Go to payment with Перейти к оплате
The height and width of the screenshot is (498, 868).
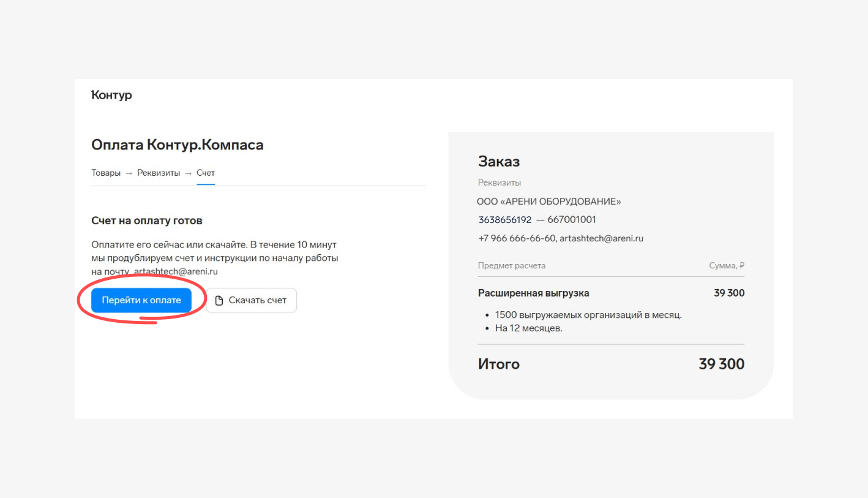(x=141, y=300)
